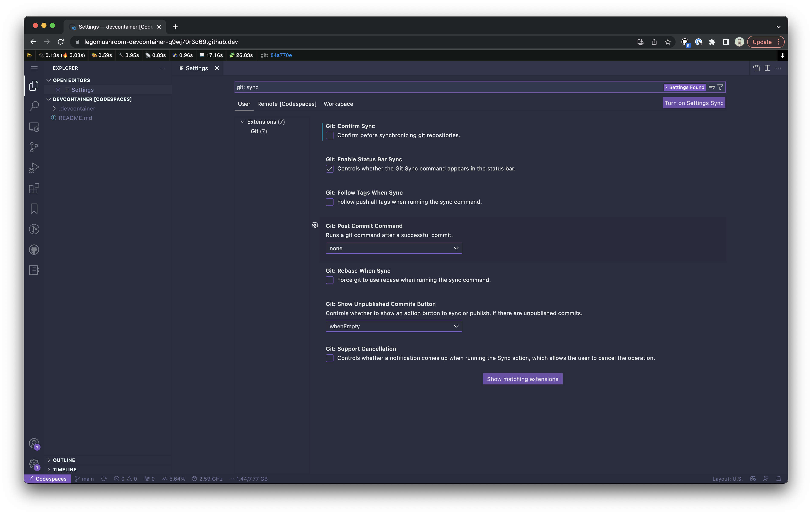This screenshot has height=515, width=812.
Task: Open the Post Commit Command dropdown
Action: pyautogui.click(x=393, y=248)
